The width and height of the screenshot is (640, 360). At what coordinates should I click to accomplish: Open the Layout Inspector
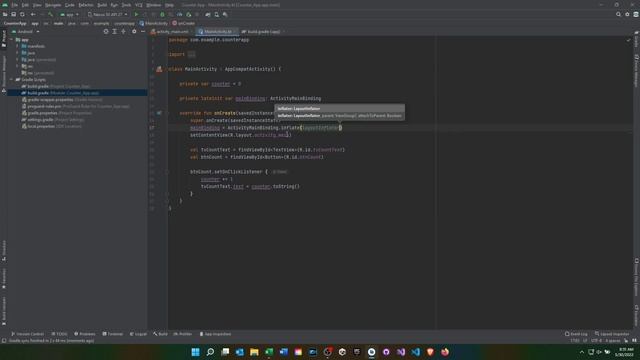[x=612, y=334]
